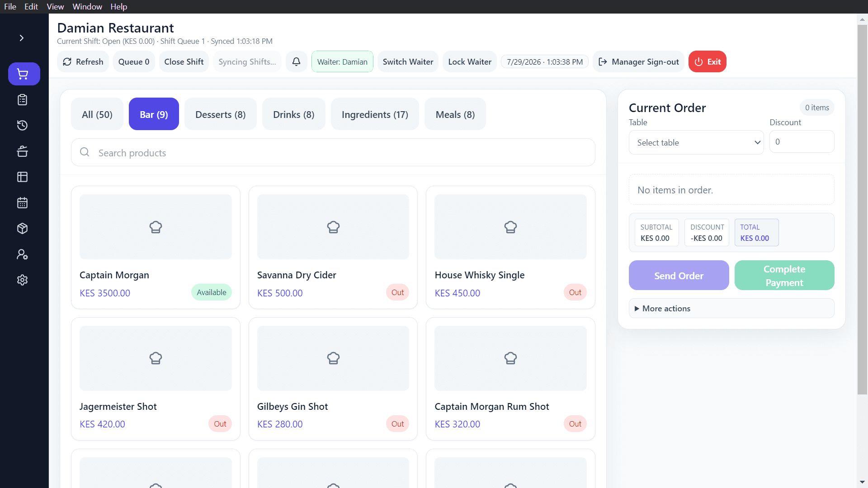This screenshot has height=488, width=868.
Task: Click the red Exit button
Action: coord(708,61)
